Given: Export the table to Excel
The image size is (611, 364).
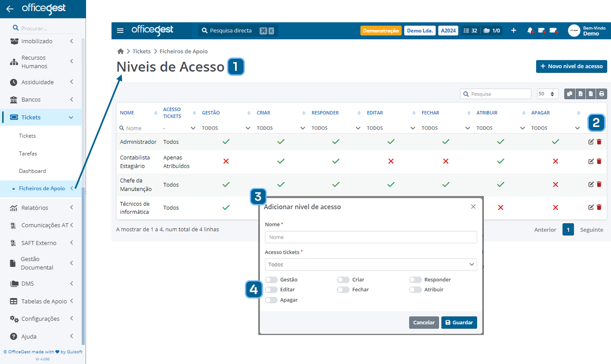Looking at the screenshot, I should (580, 94).
